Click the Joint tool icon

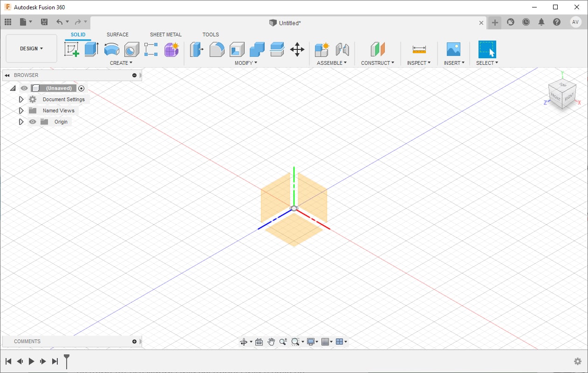tap(342, 49)
